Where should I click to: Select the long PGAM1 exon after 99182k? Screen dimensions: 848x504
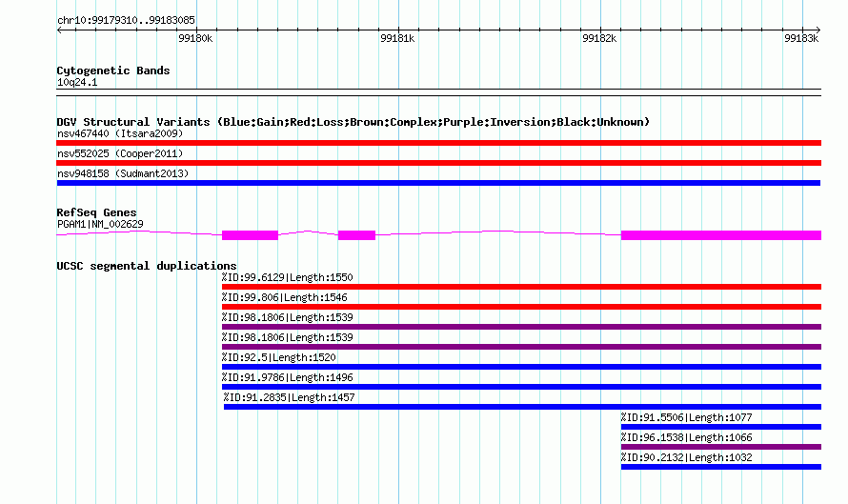721,235
